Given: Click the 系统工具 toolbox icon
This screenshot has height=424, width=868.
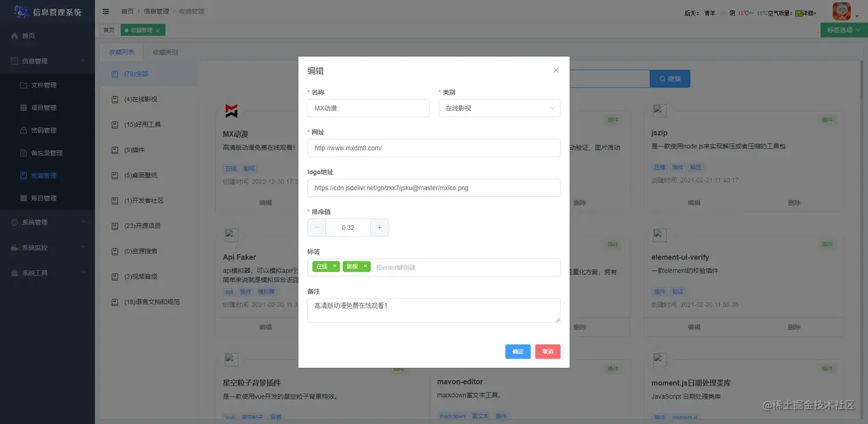Looking at the screenshot, I should point(15,273).
